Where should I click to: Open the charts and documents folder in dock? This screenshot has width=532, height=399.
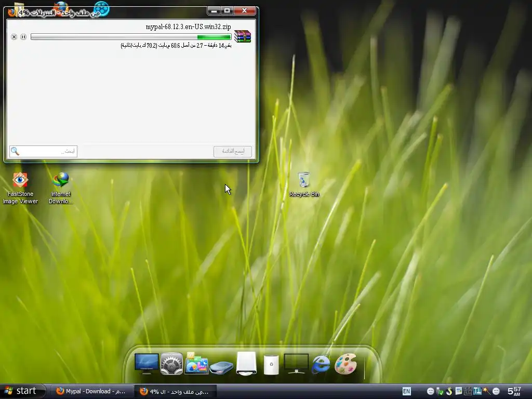196,363
